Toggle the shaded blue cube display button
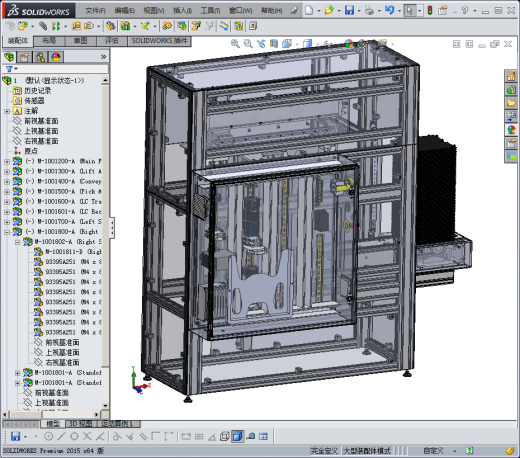The height and width of the screenshot is (458, 520). pos(238,436)
